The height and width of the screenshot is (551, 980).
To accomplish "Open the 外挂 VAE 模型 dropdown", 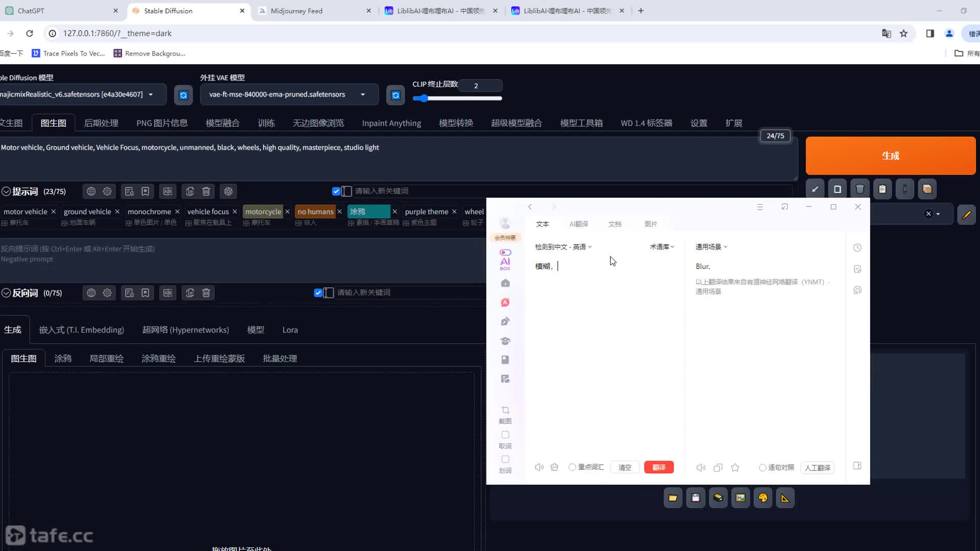I will coord(289,94).
